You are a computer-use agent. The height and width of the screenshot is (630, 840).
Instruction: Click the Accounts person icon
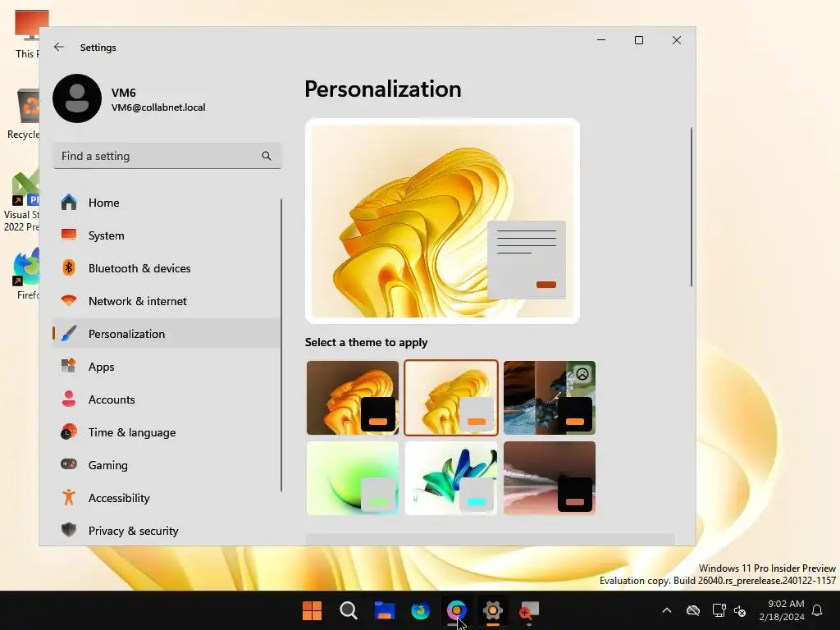(x=69, y=399)
